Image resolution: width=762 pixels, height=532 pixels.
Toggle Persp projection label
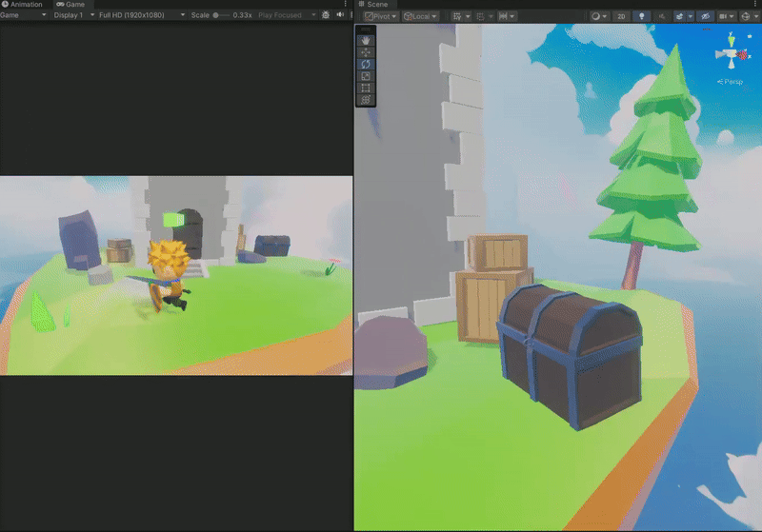click(x=731, y=82)
